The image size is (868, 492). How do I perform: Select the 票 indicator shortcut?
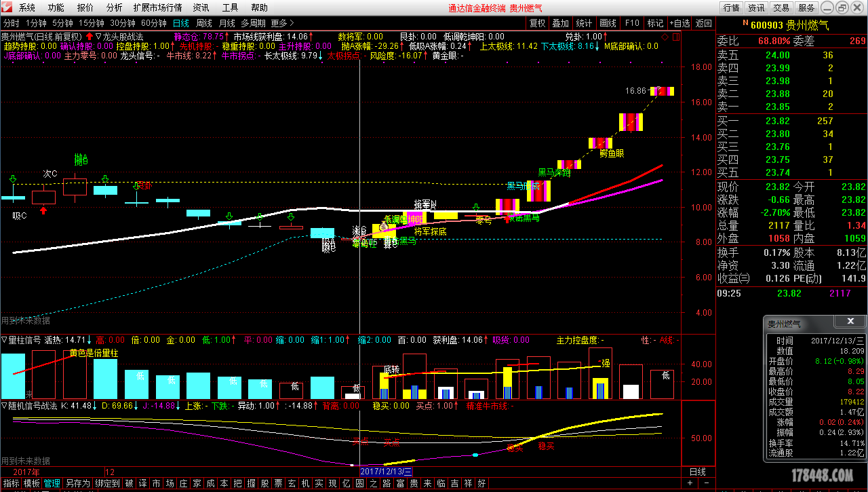(279, 484)
